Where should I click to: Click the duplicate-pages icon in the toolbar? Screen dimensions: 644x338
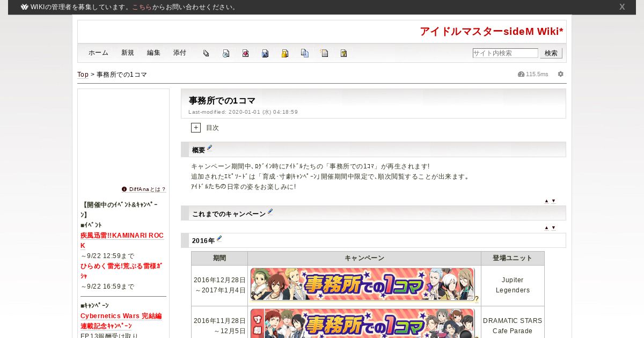pyautogui.click(x=206, y=53)
